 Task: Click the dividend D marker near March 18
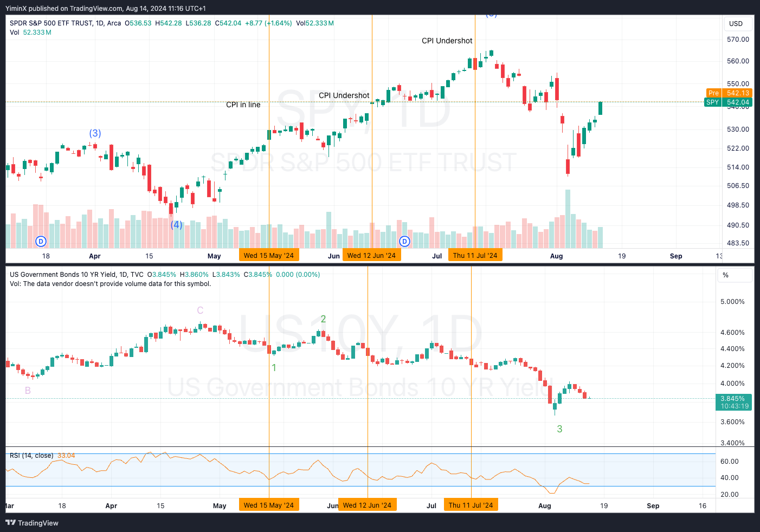point(41,241)
